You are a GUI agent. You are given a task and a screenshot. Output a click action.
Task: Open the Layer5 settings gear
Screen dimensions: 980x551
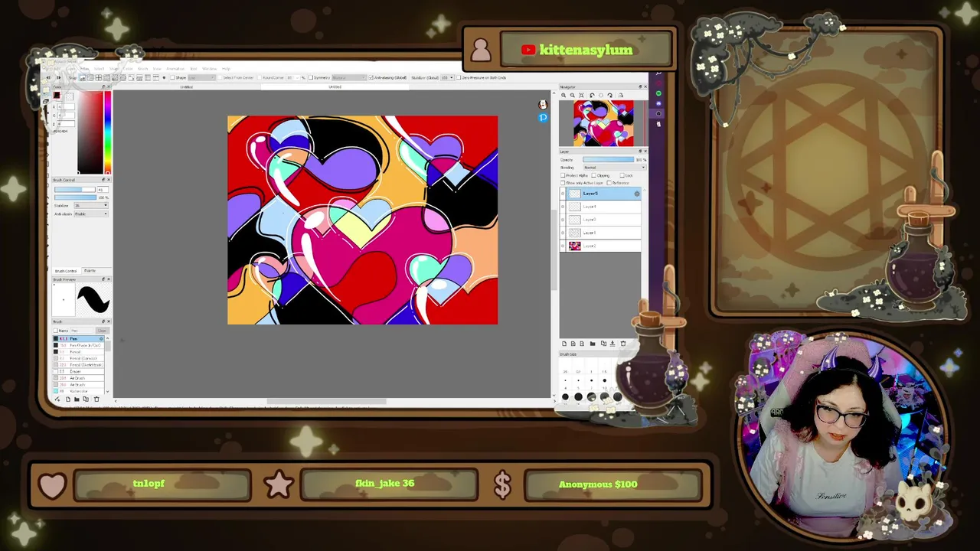637,194
